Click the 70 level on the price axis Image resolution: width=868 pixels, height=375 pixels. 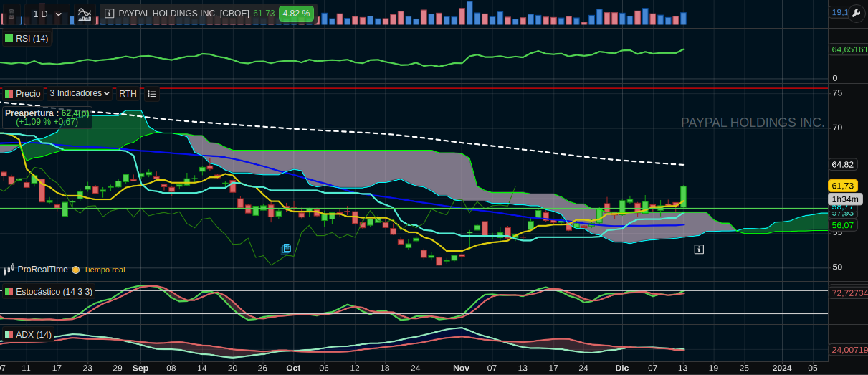[x=836, y=128]
